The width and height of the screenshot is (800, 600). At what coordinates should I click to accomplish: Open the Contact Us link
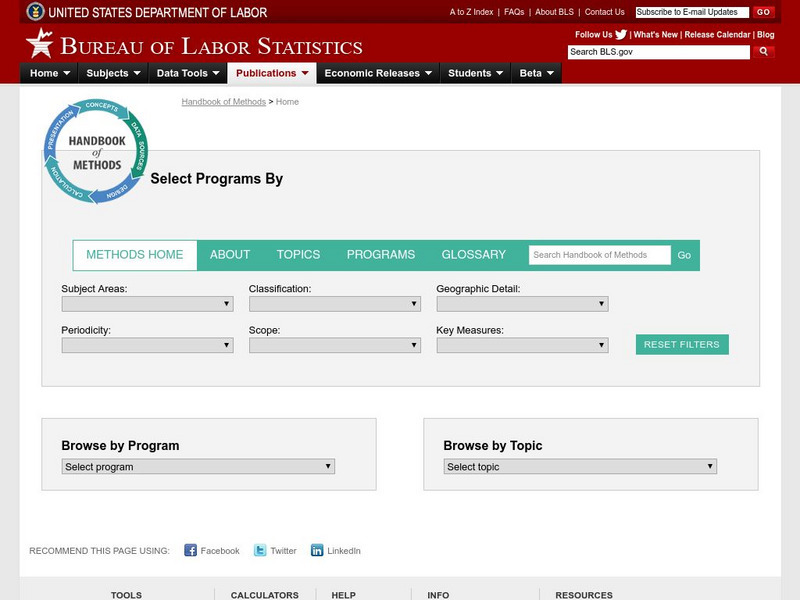[605, 12]
